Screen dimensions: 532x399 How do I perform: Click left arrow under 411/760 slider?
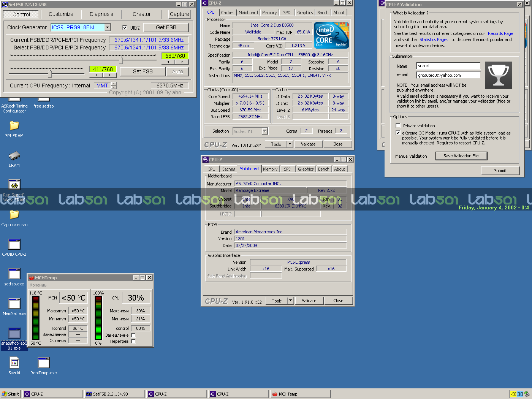96,75
